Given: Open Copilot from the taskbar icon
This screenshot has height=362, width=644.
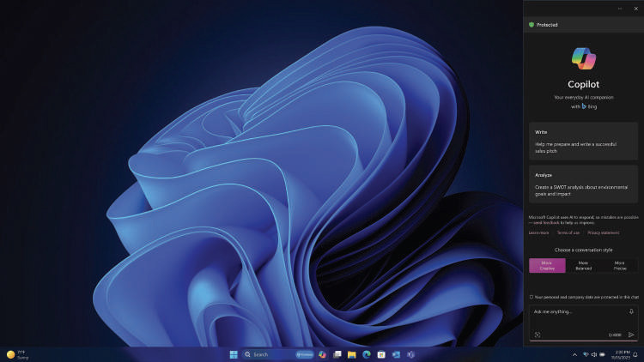Looking at the screenshot, I should (x=322, y=354).
